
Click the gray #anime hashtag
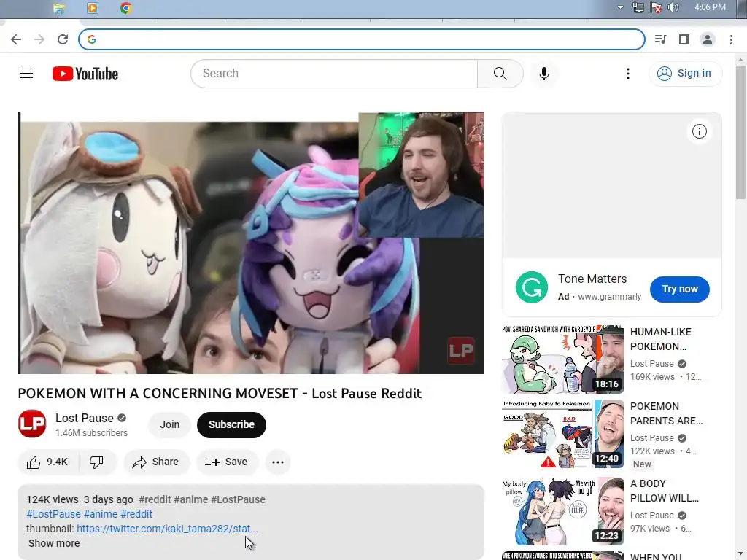pyautogui.click(x=191, y=499)
